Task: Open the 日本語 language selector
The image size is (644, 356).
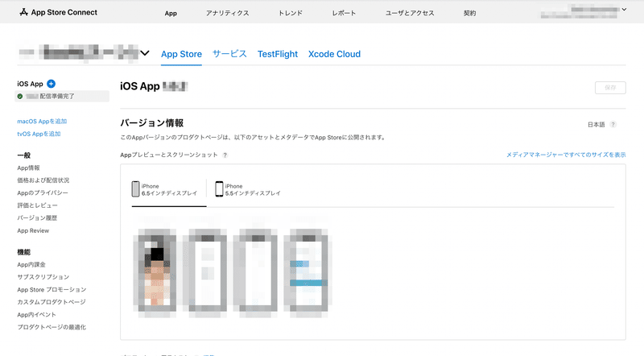Action: tap(597, 125)
